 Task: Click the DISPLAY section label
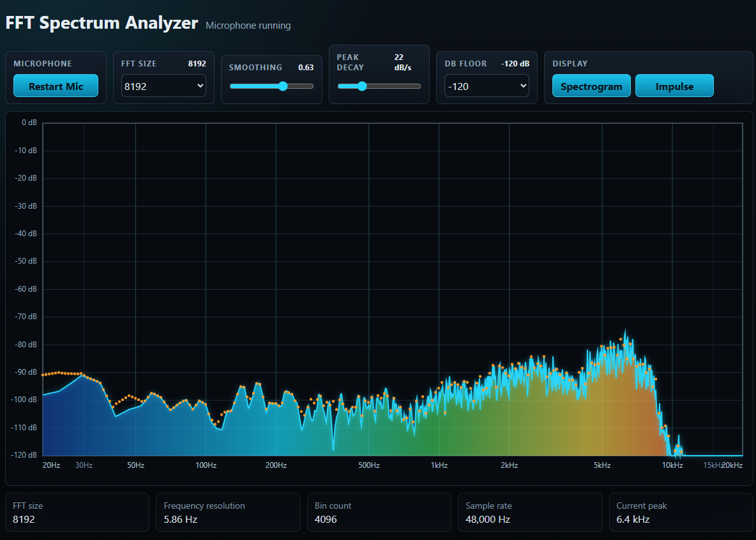(570, 64)
